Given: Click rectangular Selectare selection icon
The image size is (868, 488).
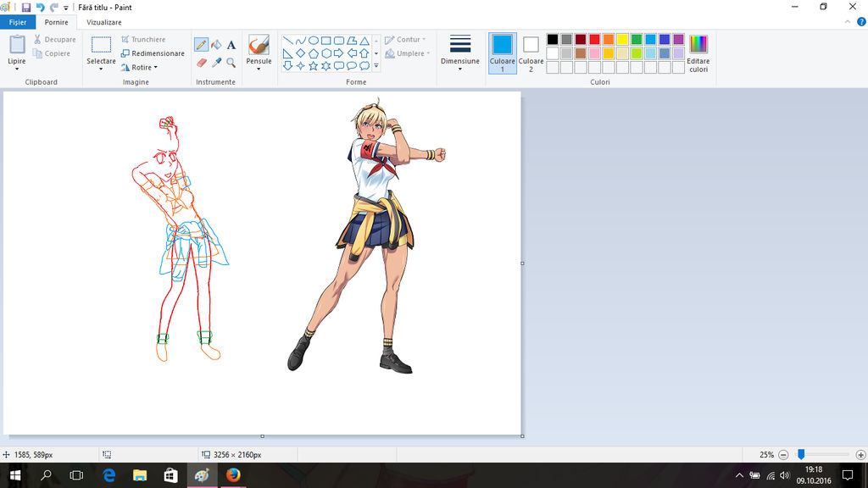Looking at the screenshot, I should (102, 45).
